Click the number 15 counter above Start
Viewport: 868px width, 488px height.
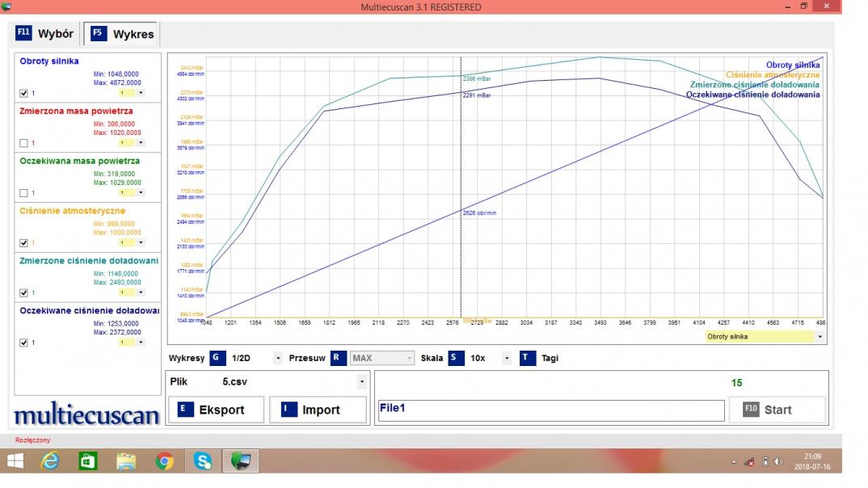[x=736, y=383]
